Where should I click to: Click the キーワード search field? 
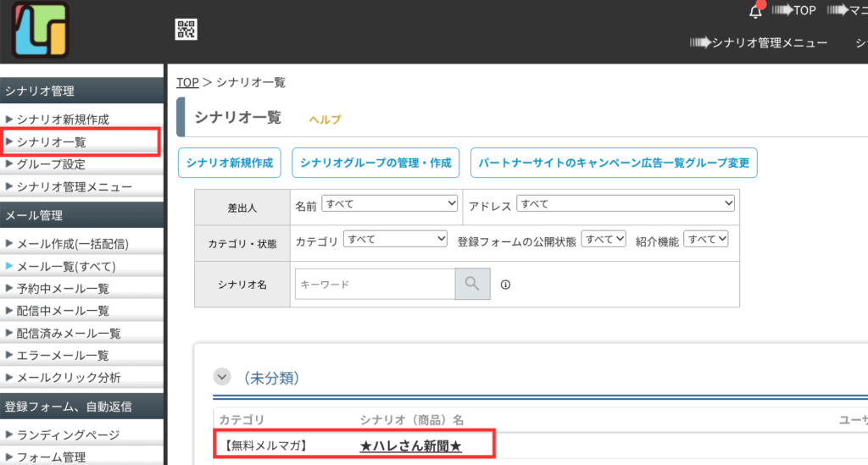(376, 285)
